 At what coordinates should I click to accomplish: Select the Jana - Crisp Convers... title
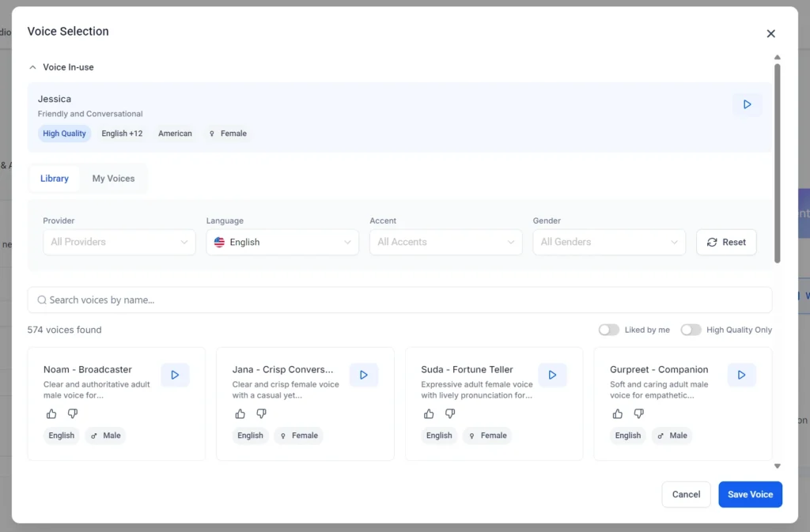pos(282,369)
